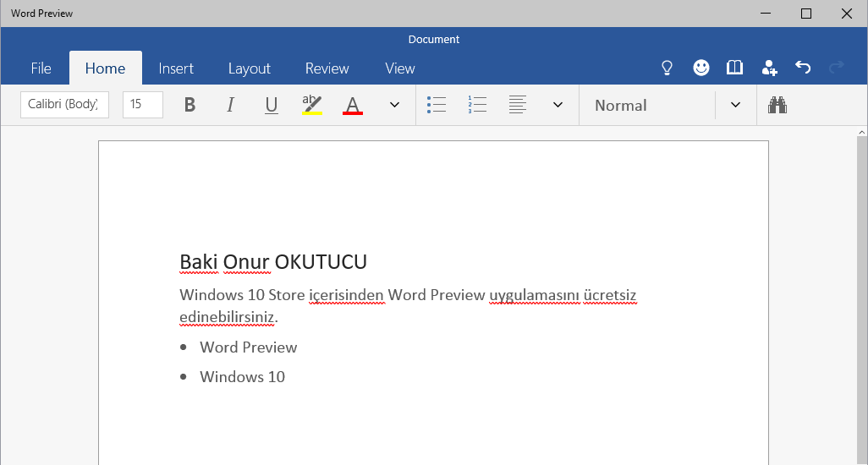
Task: Click the font size 15 box
Action: click(x=143, y=105)
